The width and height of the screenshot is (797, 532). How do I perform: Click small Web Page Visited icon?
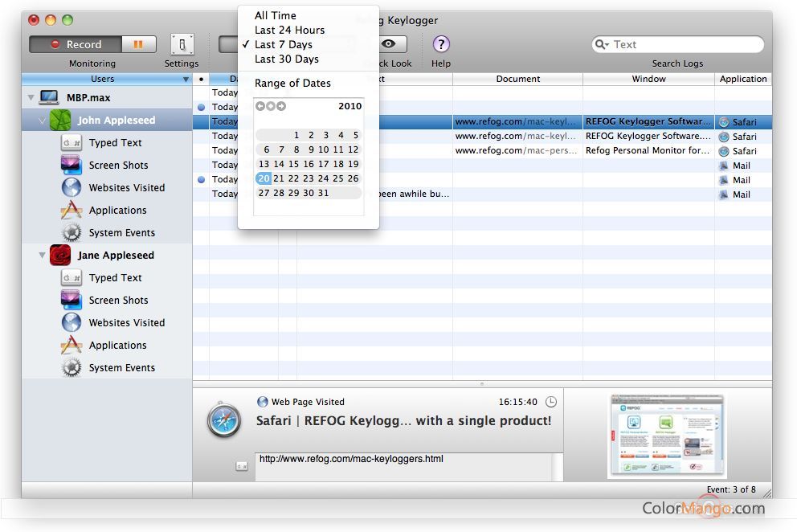click(262, 402)
